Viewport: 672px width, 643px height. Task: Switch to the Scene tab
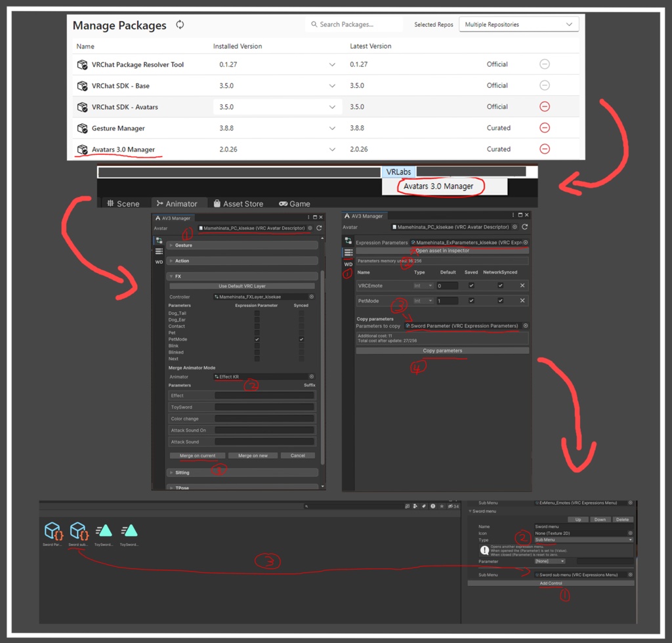[x=123, y=204]
